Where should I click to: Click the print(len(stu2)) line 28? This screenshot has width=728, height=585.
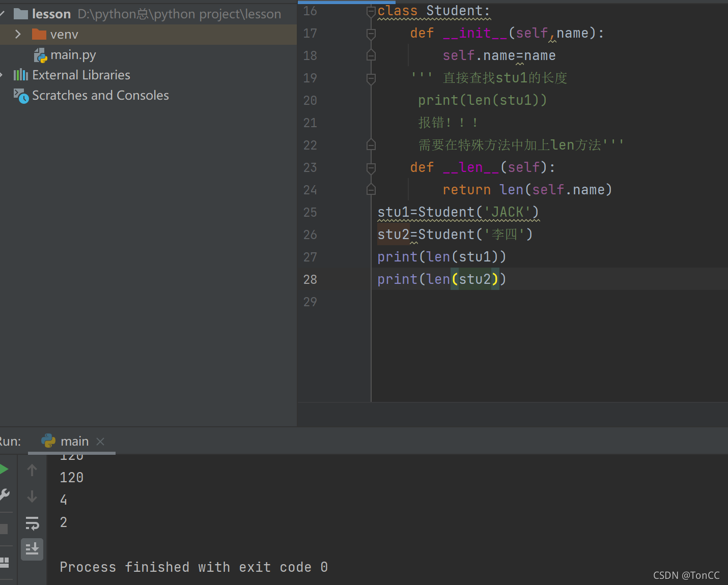441,279
